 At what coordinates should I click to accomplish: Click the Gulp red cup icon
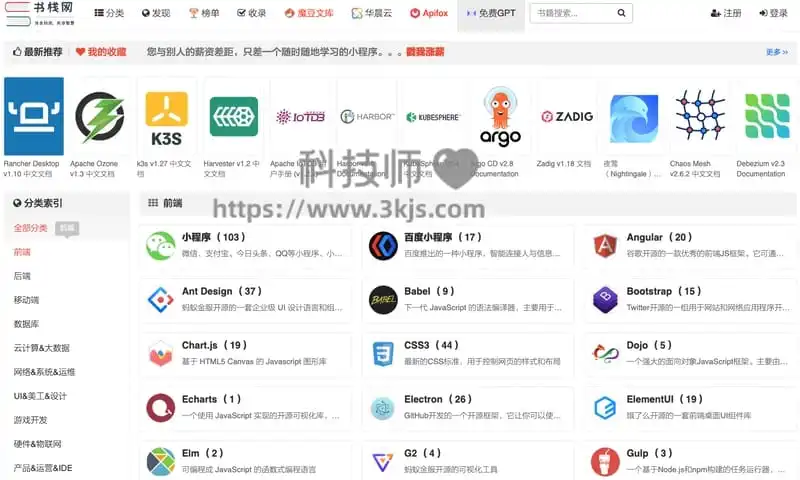pyautogui.click(x=605, y=462)
